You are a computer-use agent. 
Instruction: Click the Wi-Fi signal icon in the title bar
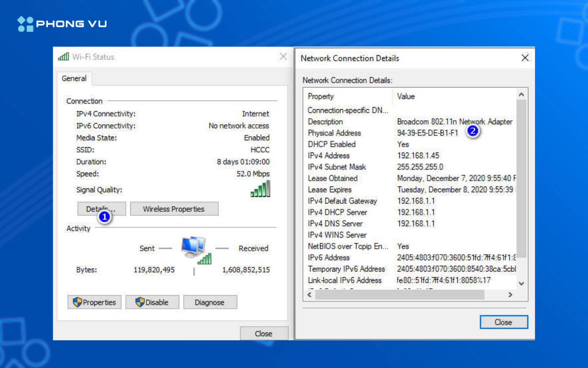tap(63, 57)
